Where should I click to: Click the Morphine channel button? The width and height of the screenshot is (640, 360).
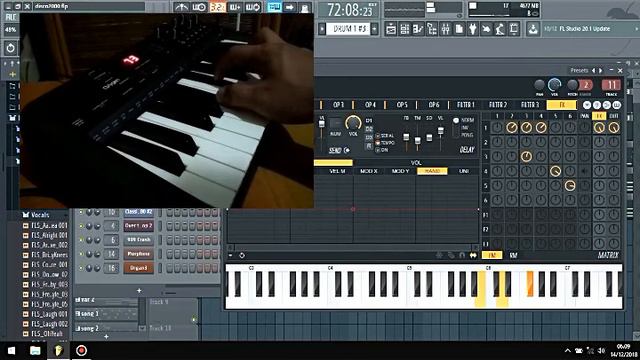(x=138, y=254)
